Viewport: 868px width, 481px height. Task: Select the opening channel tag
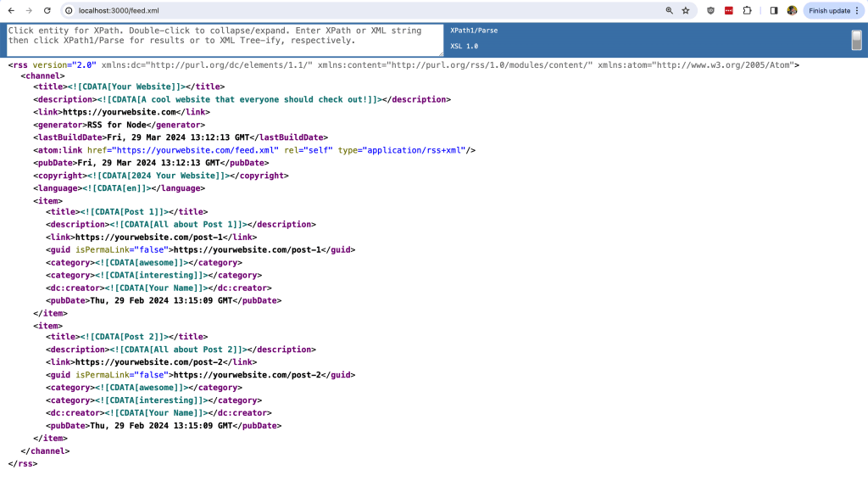tap(42, 76)
